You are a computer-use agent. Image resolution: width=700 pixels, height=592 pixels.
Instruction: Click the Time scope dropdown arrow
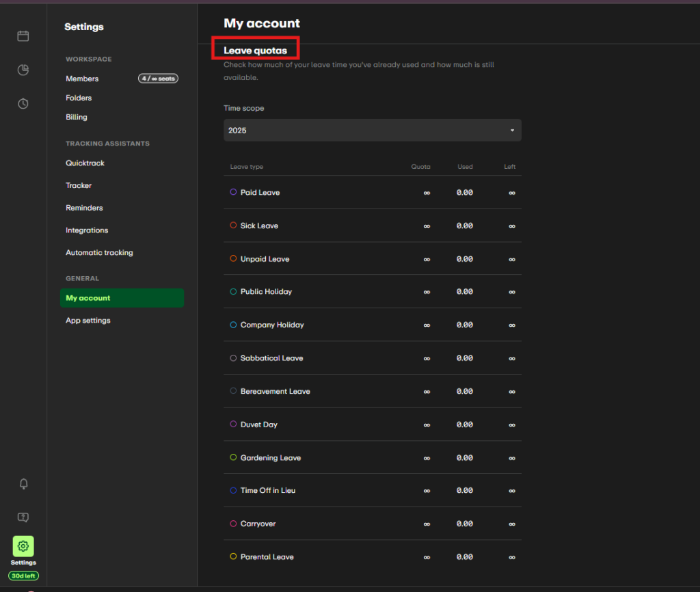coord(513,131)
